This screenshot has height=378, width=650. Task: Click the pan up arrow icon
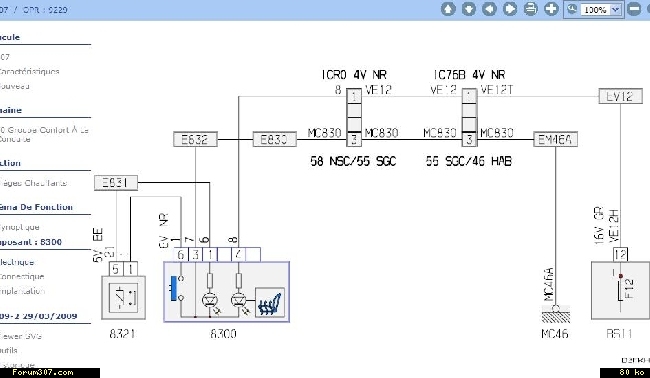click(448, 9)
